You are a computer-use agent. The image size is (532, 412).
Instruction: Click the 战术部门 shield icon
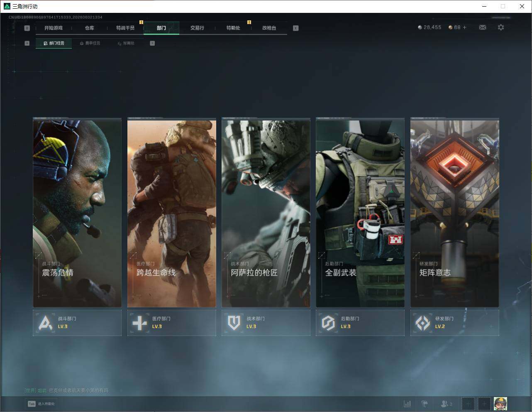pyautogui.click(x=234, y=323)
